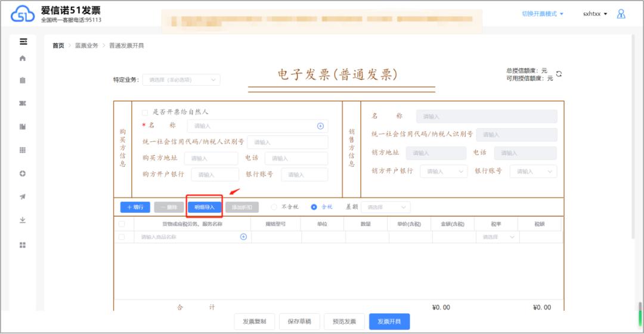Open the clipboard icon in sidebar
The height and width of the screenshot is (334, 644).
pos(23,80)
